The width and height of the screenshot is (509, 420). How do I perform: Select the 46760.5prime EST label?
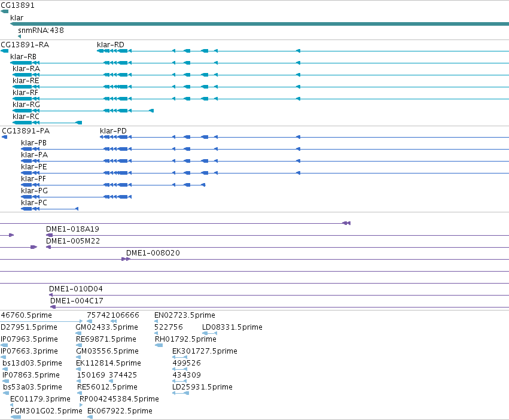[x=26, y=315]
